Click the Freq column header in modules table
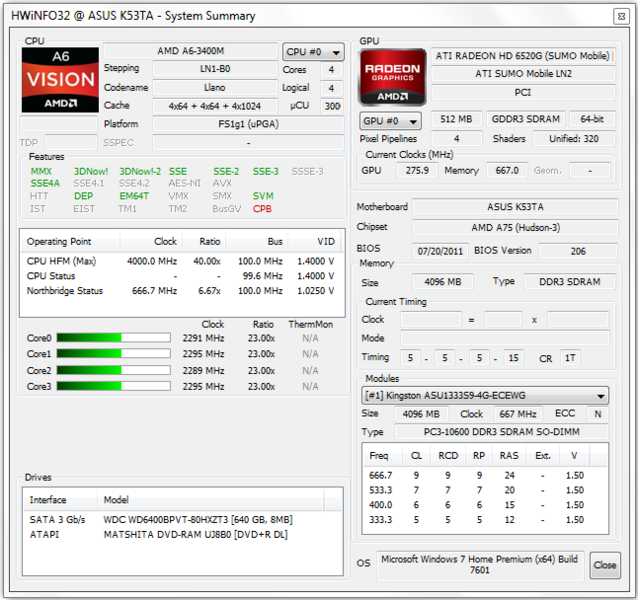The image size is (638, 600). tap(382, 455)
